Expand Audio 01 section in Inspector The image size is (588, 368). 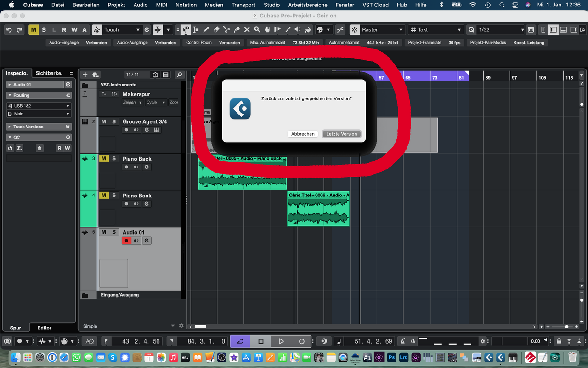[x=35, y=85]
